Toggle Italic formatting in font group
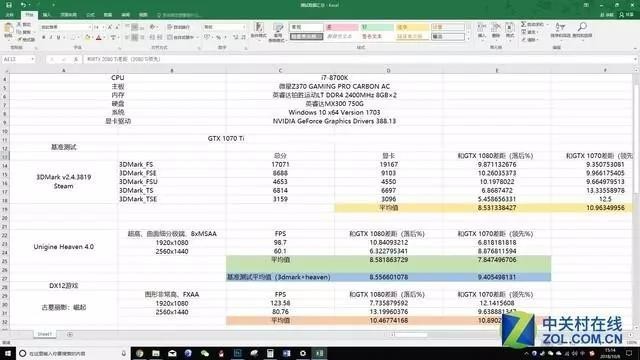This screenshot has width=640, height=360. [51, 38]
